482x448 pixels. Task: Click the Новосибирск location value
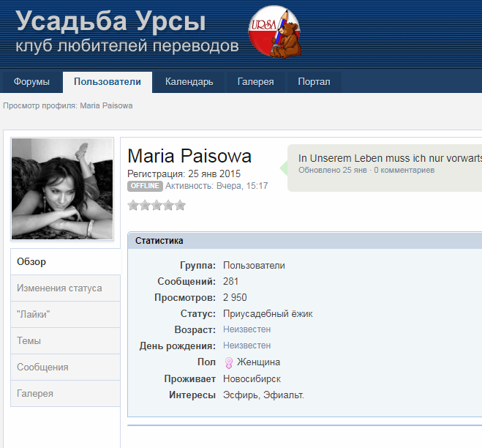[x=252, y=378]
